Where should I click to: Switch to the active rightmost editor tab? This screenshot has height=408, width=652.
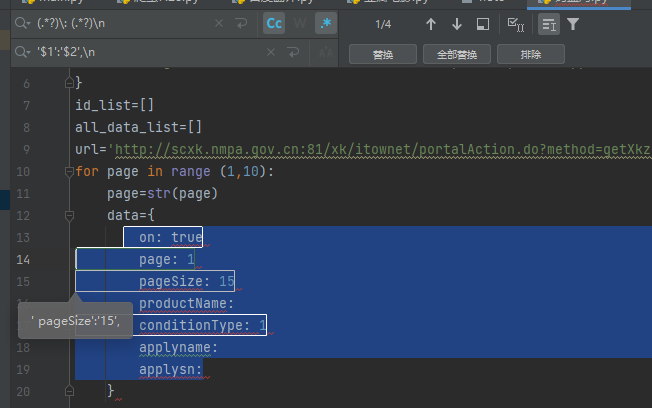coord(579,4)
